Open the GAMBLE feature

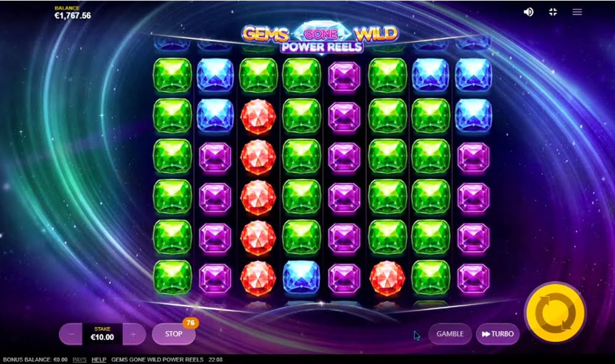(450, 334)
